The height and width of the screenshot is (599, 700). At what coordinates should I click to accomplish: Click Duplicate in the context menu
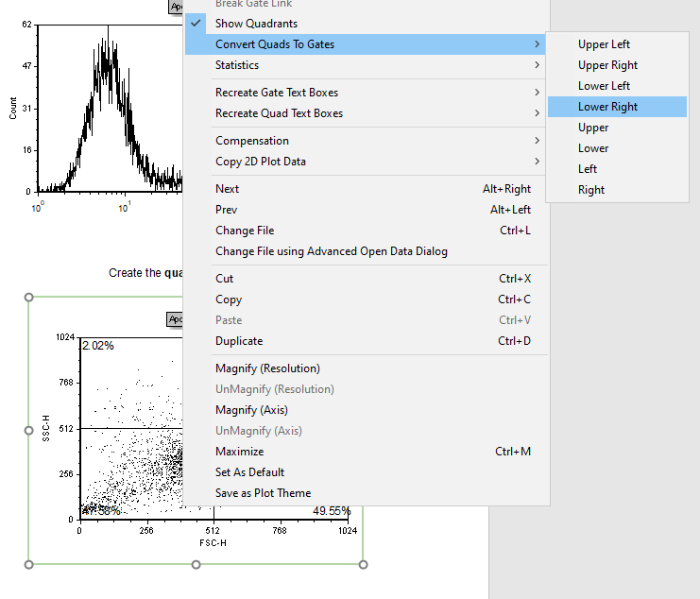point(366,341)
